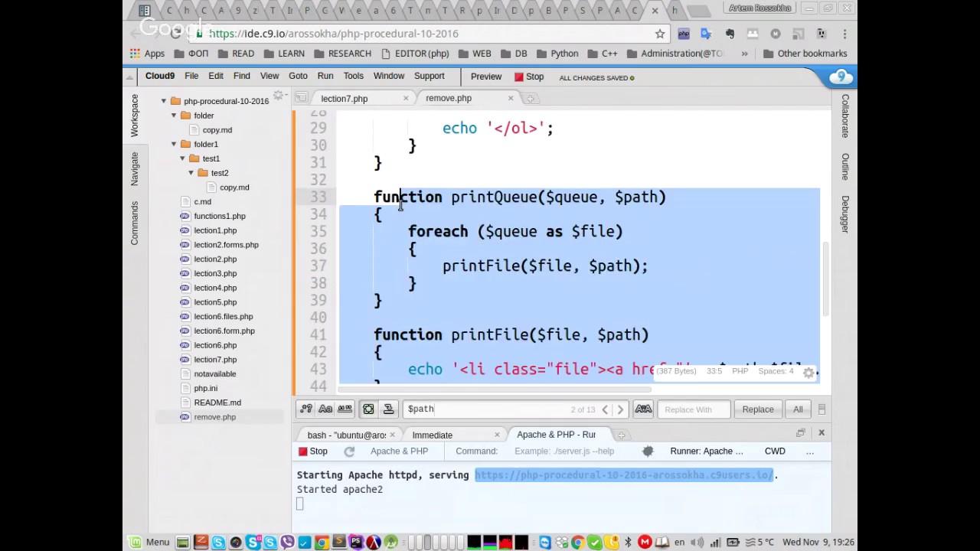Close the lection7.php tab
This screenshot has width=980, height=551.
[406, 99]
